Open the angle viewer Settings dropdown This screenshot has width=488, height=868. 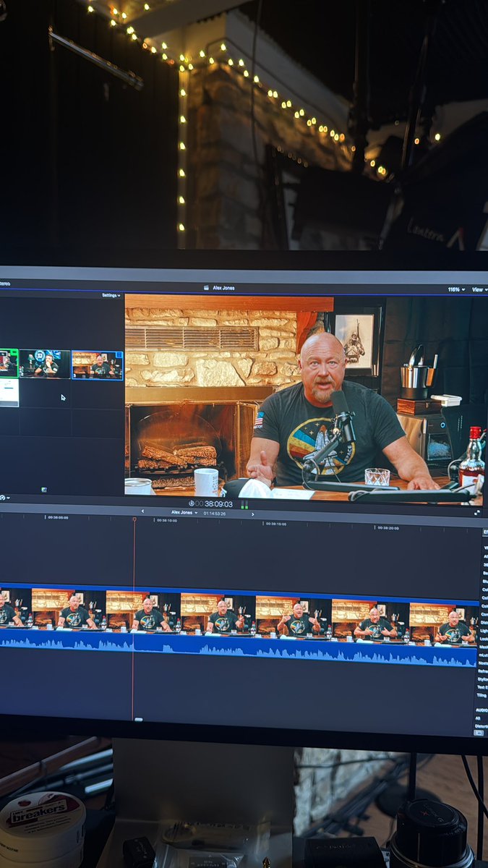(111, 295)
